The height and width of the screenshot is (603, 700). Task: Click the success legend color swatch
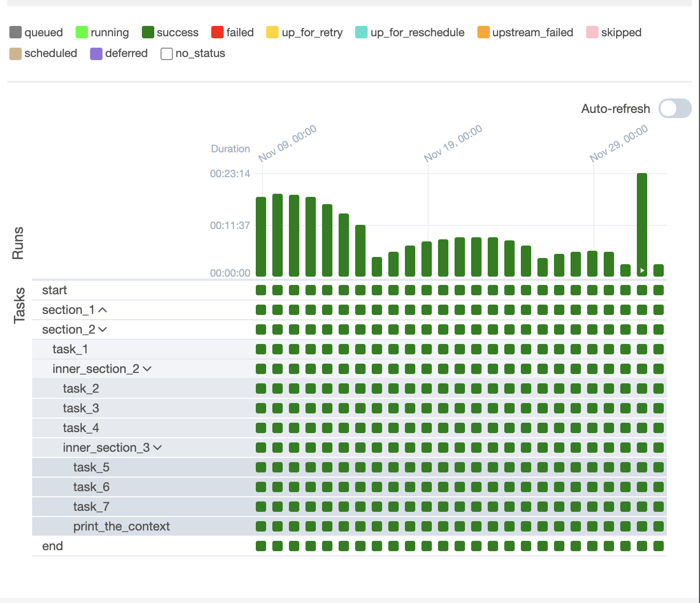[149, 32]
